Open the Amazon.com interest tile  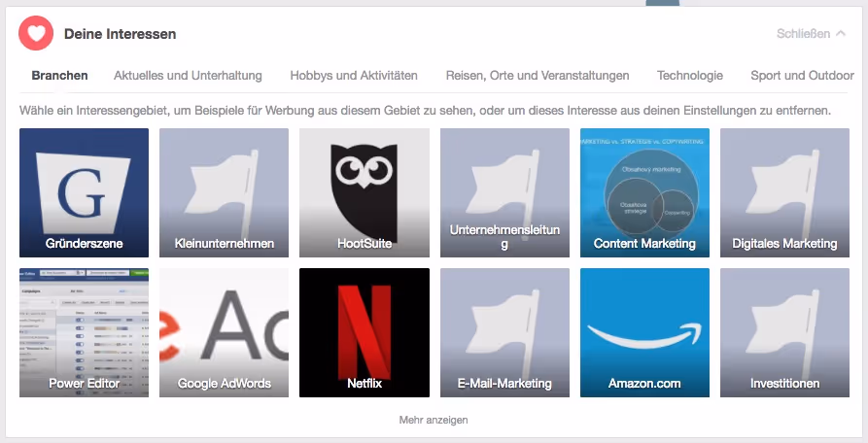644,332
